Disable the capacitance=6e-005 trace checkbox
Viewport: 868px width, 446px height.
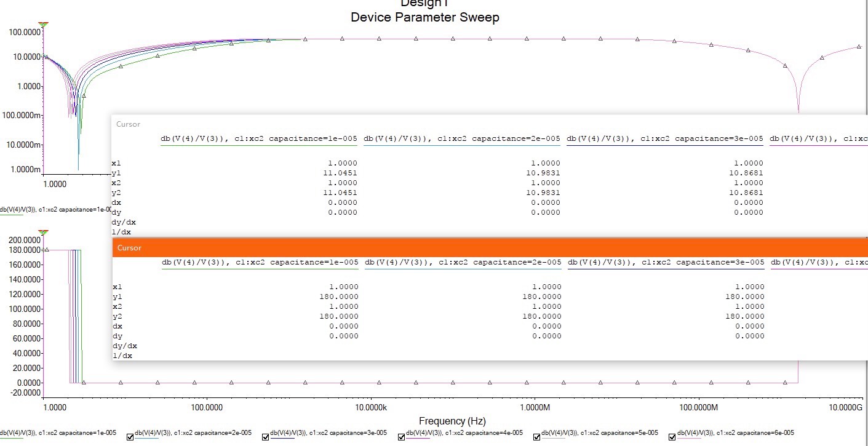pos(672,437)
